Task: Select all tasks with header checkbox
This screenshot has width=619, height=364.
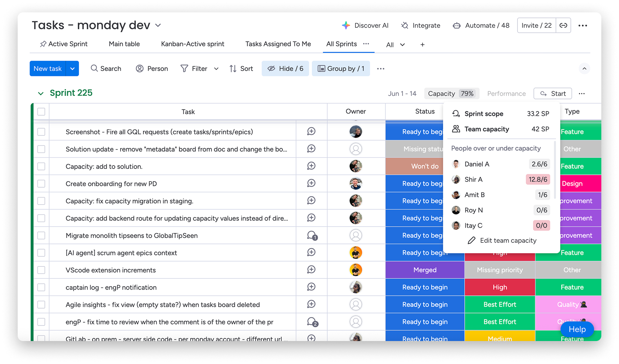Action: pyautogui.click(x=41, y=112)
